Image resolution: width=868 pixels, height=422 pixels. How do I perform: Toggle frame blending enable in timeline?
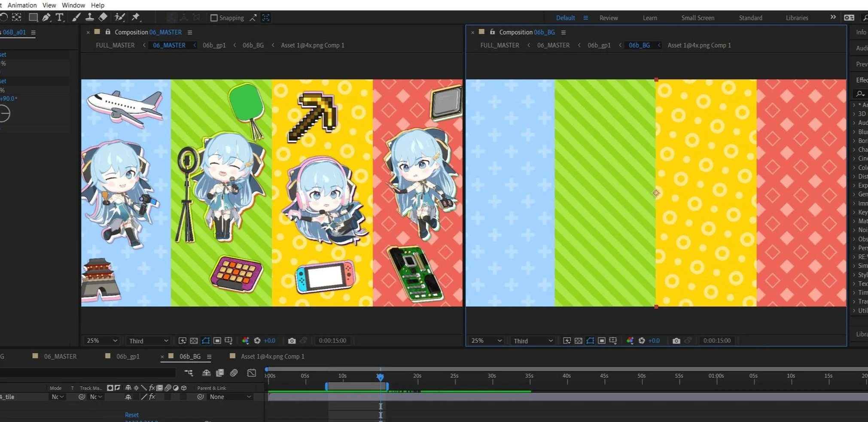click(220, 373)
